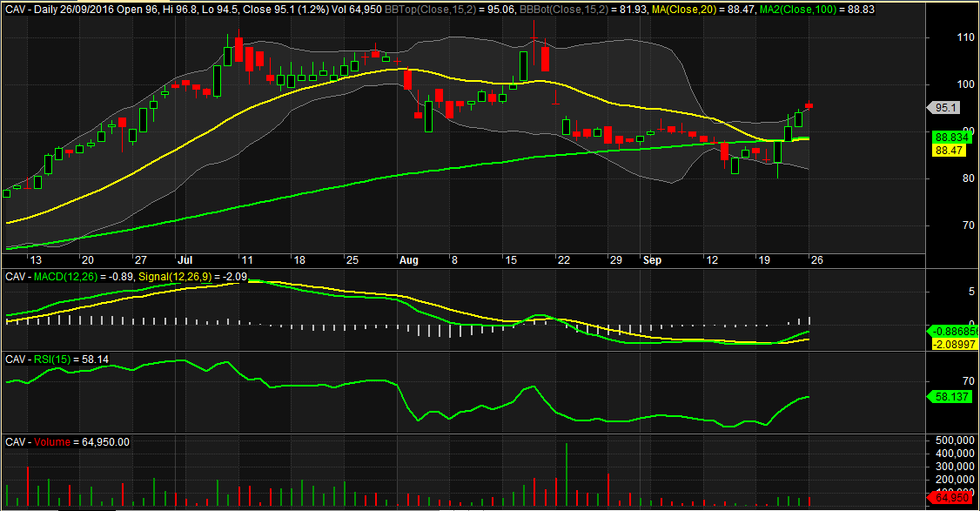980x511 pixels.
Task: Click the Aug marker on date axis
Action: click(407, 259)
